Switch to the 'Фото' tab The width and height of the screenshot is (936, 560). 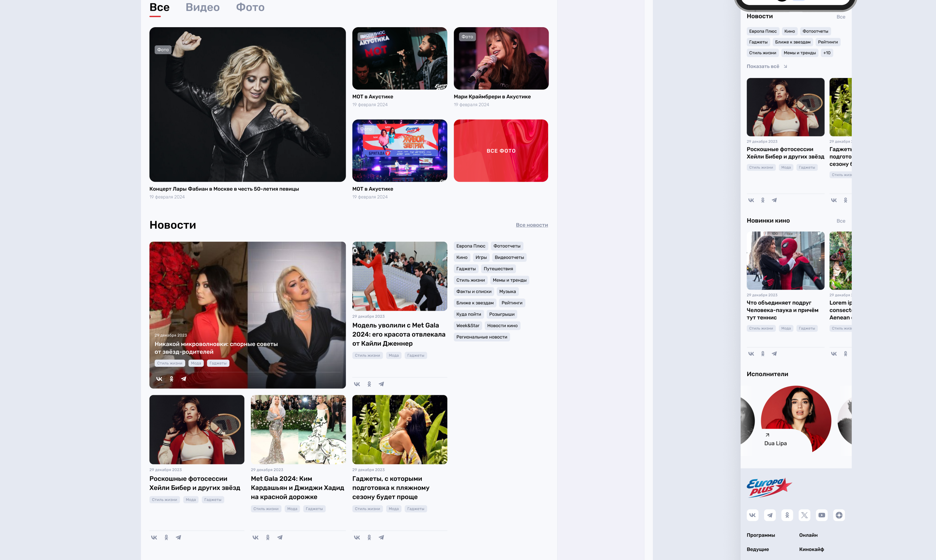(250, 8)
